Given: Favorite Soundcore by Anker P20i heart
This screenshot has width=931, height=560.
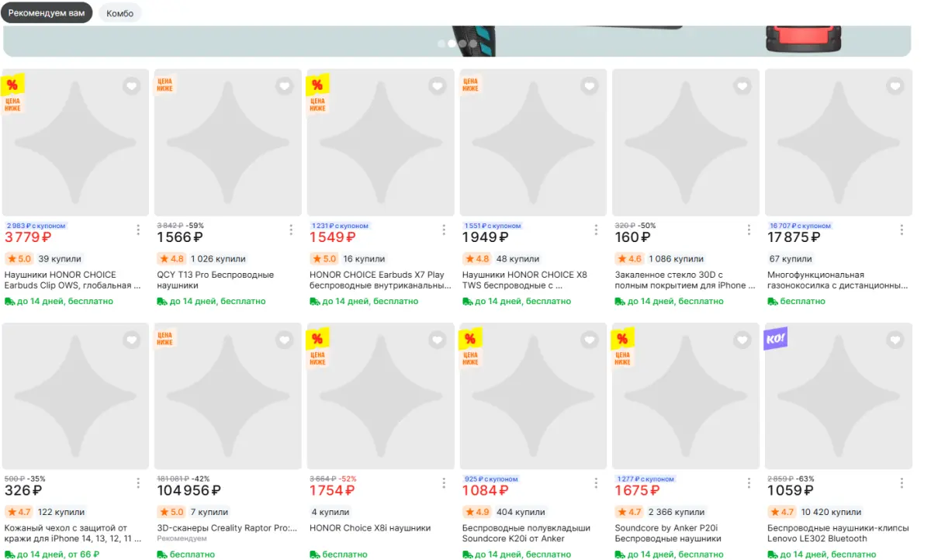Looking at the screenshot, I should pyautogui.click(x=743, y=340).
